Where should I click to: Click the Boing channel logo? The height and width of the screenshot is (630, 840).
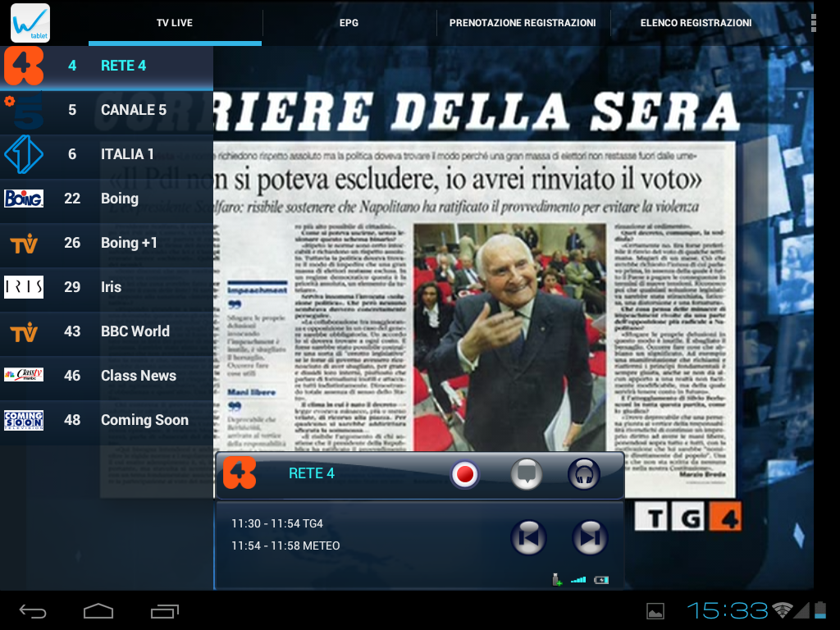[x=24, y=199]
